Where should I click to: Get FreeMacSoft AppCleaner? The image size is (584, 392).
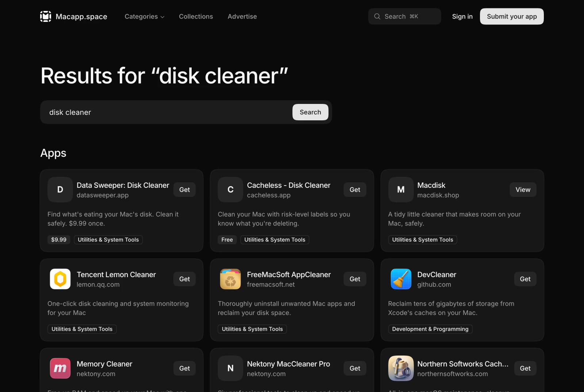pos(355,279)
